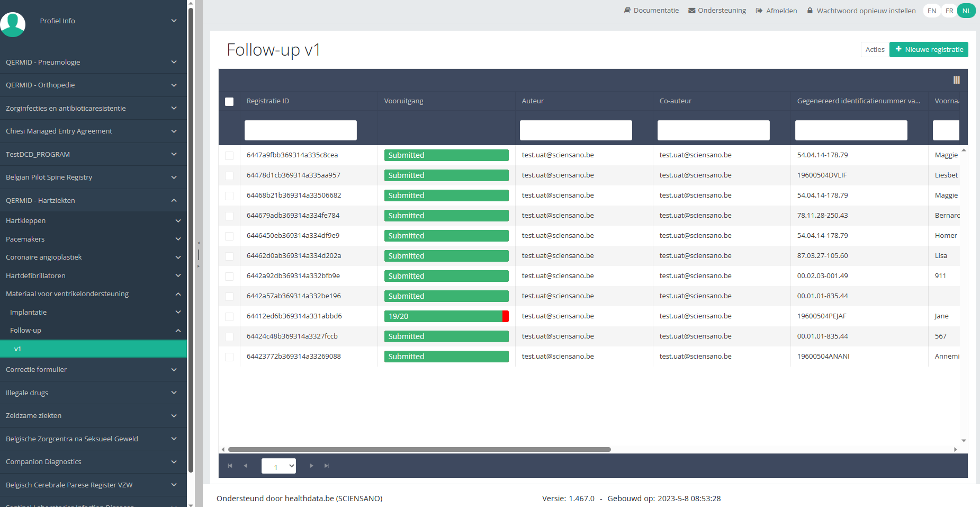Click the lock icon for password reset
The width and height of the screenshot is (980, 507).
click(x=810, y=11)
